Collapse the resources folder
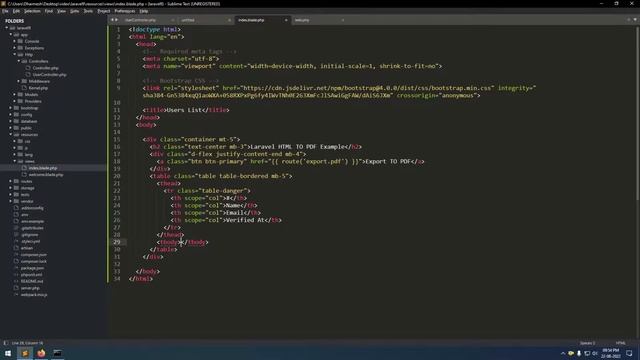Image resolution: width=640 pixels, height=360 pixels. click(11, 134)
